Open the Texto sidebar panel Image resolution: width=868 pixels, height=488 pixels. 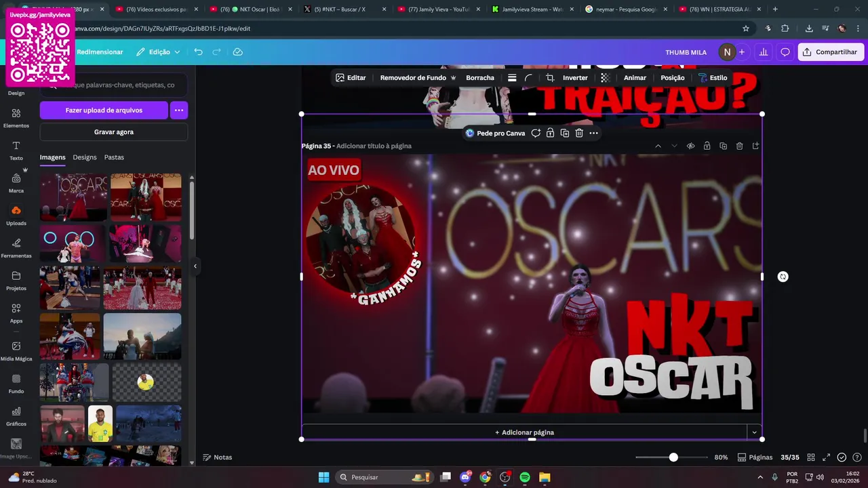[16, 150]
